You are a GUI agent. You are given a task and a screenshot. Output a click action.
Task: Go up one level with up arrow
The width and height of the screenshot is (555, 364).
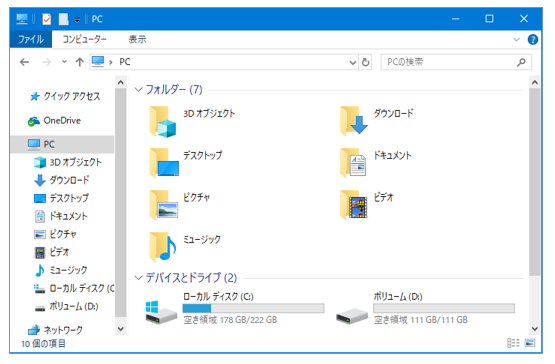(80, 62)
